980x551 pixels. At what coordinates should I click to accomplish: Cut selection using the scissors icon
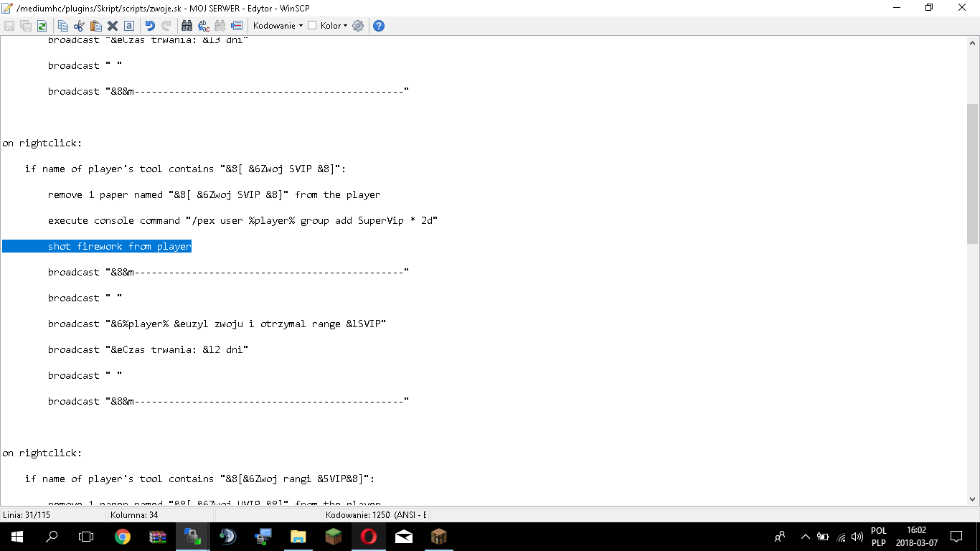tap(80, 26)
